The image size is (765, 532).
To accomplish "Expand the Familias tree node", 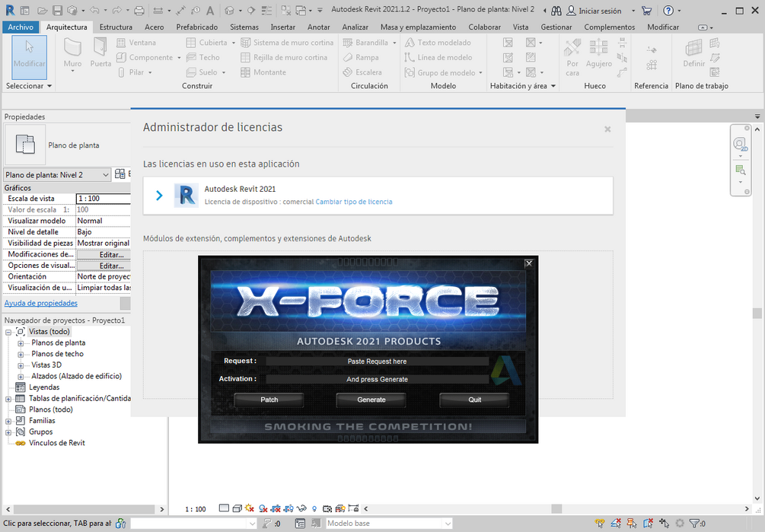I will tap(8, 421).
